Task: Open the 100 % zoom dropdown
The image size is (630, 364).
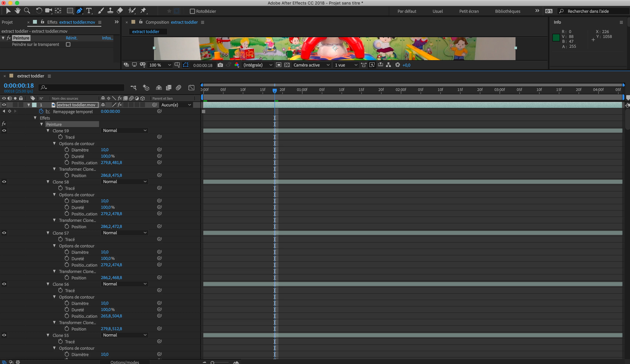Action: point(160,65)
